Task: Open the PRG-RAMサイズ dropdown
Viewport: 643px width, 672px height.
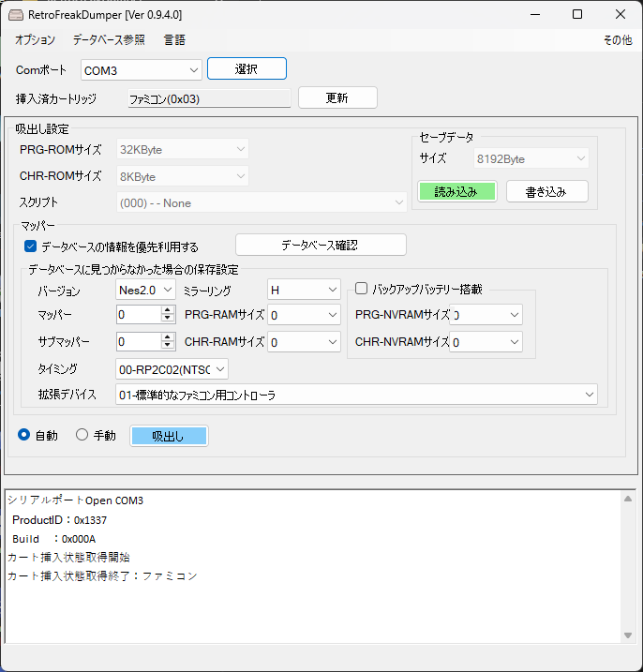Action: [304, 315]
